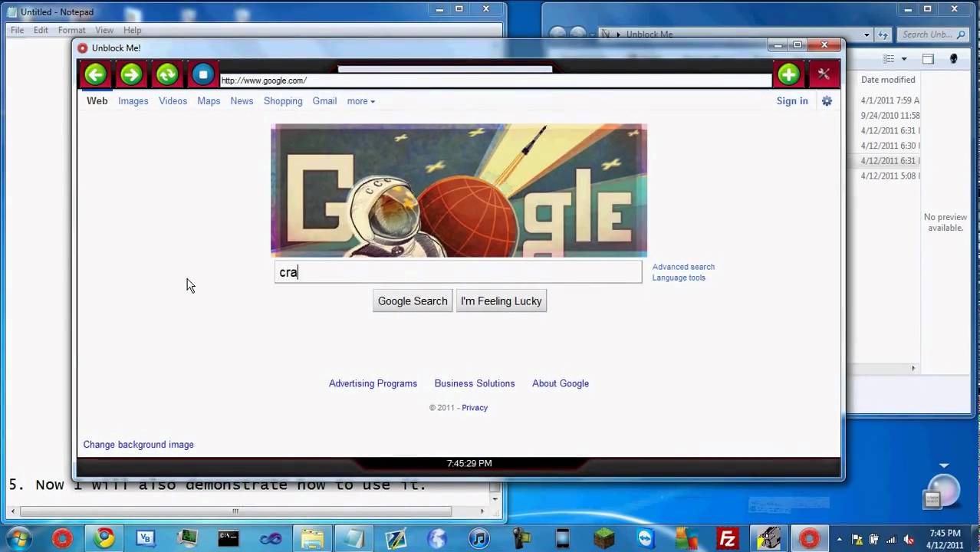Click the Change background image link
This screenshot has height=552, width=980.
point(139,445)
